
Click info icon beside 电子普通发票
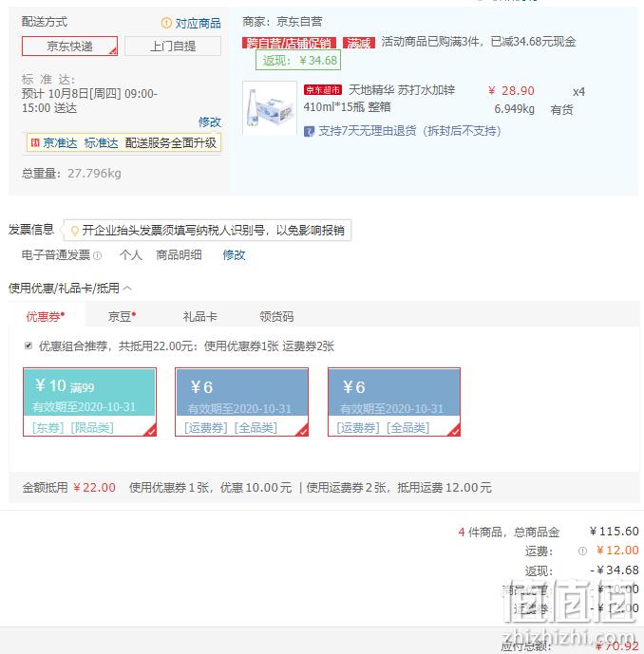pos(97,255)
